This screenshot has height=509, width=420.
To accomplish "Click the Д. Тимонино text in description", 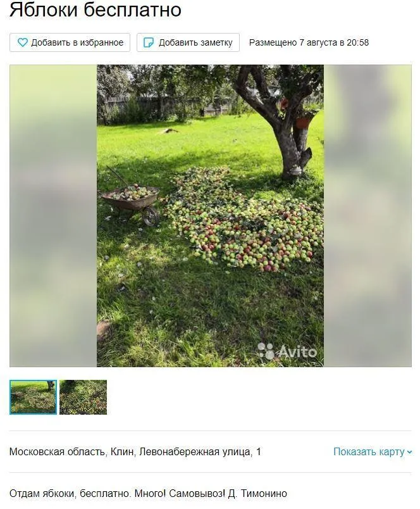I will (257, 493).
